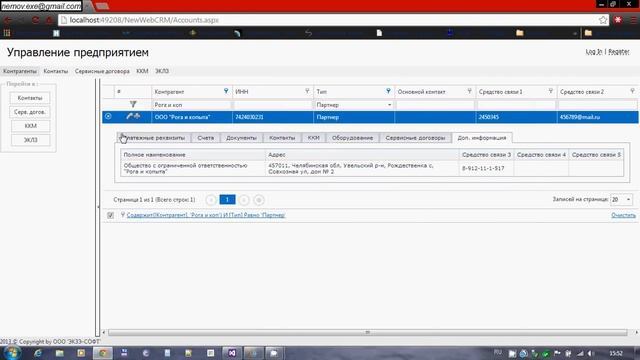Open the Windows Start menu
Screen dimensions: 640x360
pos(12,353)
